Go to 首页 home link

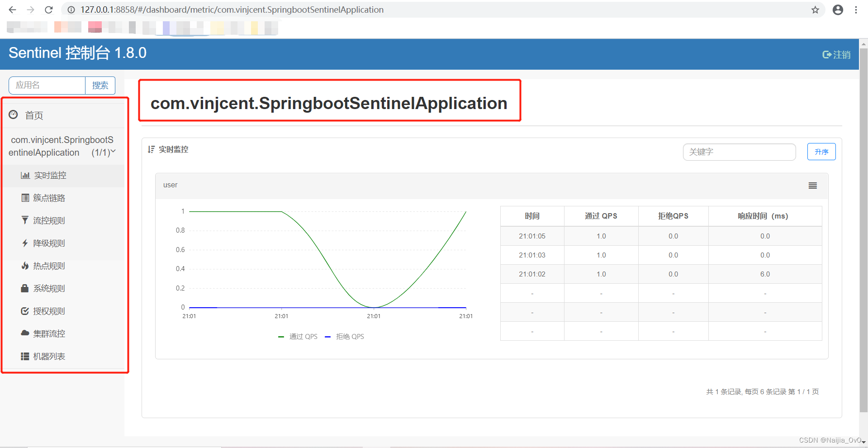click(34, 115)
